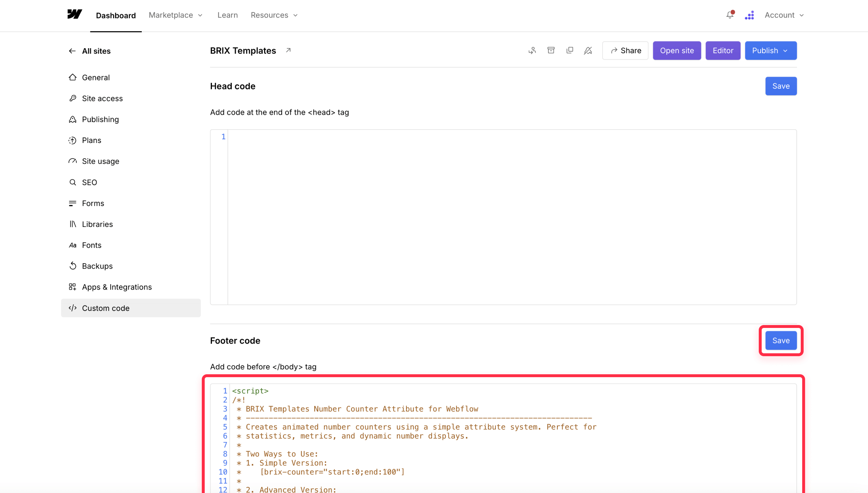Open SEO settings

click(131, 182)
